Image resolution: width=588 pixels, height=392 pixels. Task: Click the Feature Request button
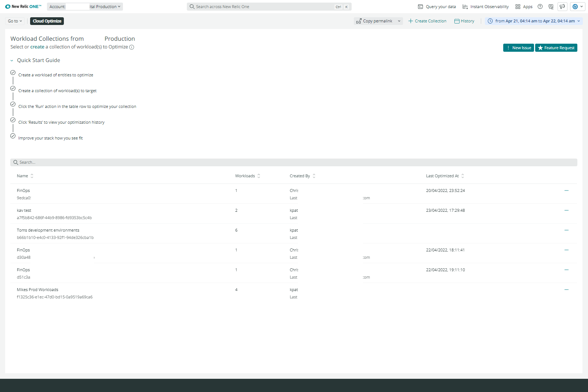(x=556, y=48)
